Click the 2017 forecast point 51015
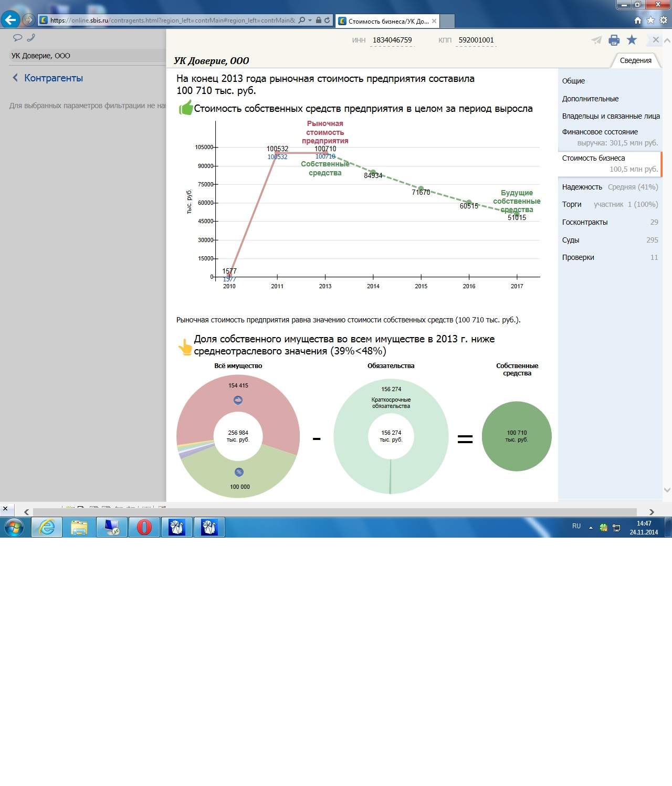This screenshot has height=786, width=672. [x=517, y=214]
